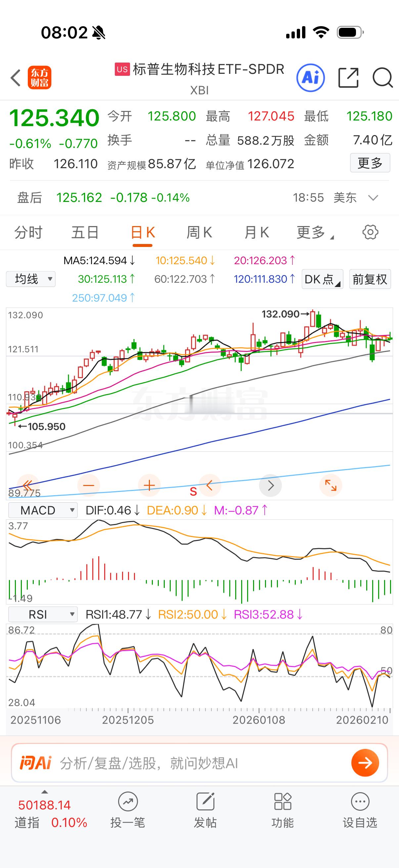This screenshot has height=868, width=399.
Task: Tap the 道指 index label
Action: coord(27,823)
